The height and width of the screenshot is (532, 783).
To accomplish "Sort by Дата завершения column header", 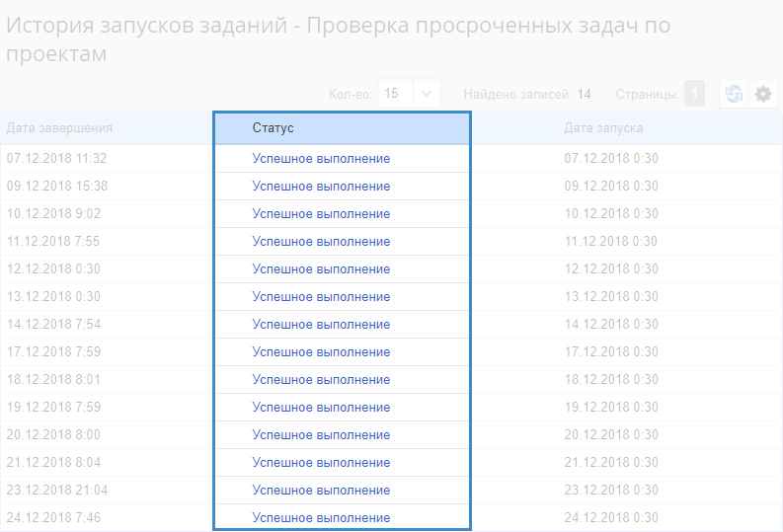I will [x=59, y=128].
